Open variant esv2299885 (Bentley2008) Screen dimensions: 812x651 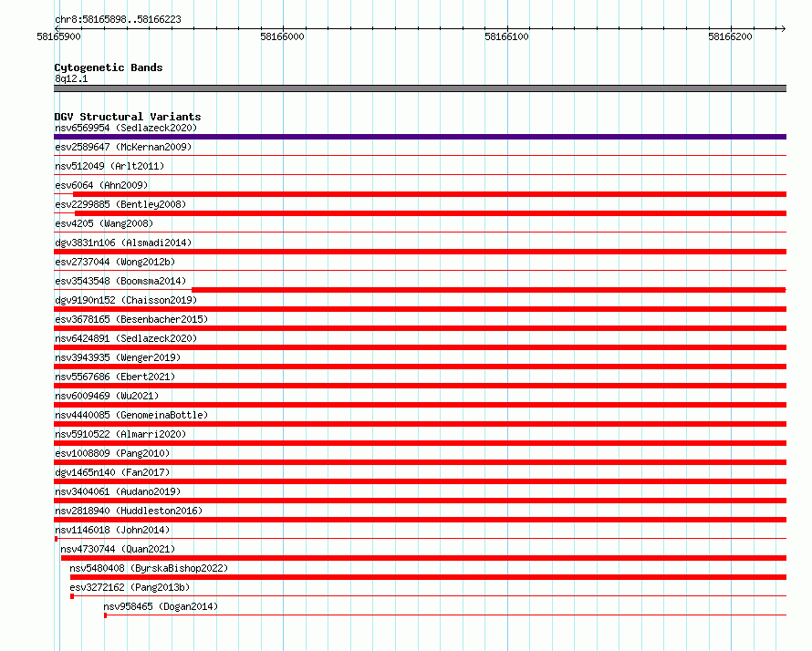[120, 204]
